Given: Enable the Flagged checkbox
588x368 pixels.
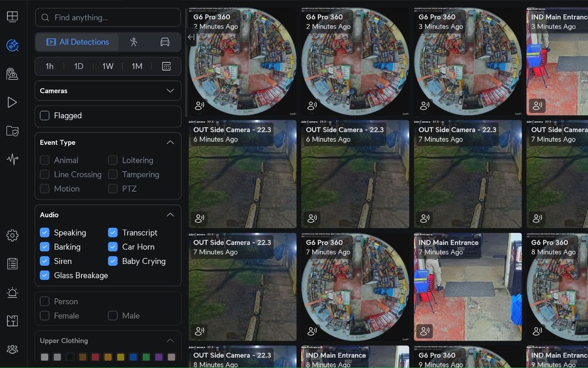Looking at the screenshot, I should [45, 115].
